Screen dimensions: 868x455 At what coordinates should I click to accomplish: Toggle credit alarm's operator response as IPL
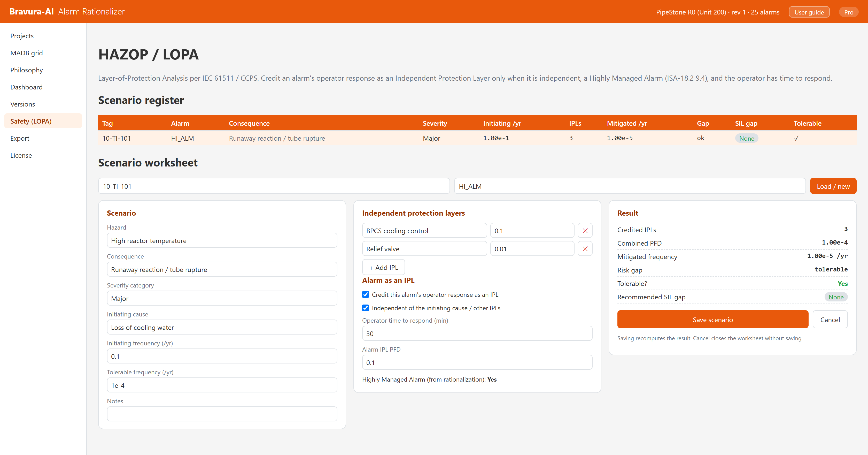point(366,294)
